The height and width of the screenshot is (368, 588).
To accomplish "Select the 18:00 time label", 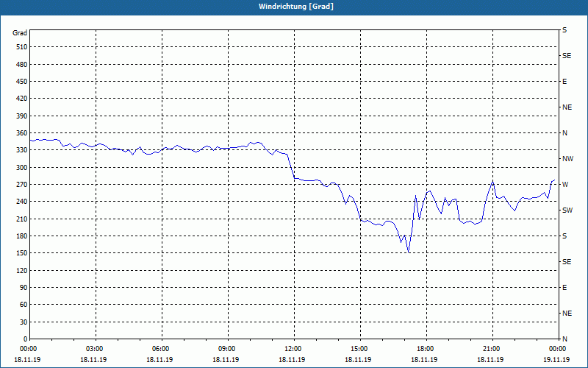I will 425,349.
